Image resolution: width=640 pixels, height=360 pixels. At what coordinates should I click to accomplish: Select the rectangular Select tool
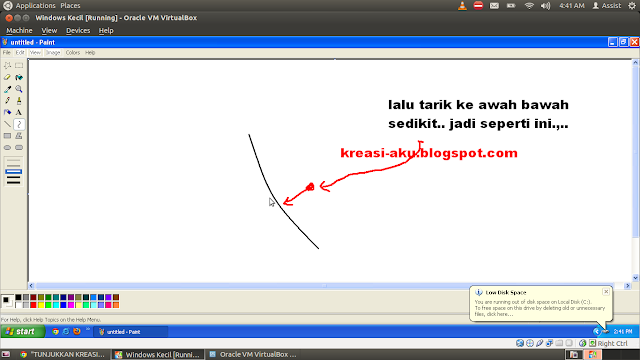point(19,65)
